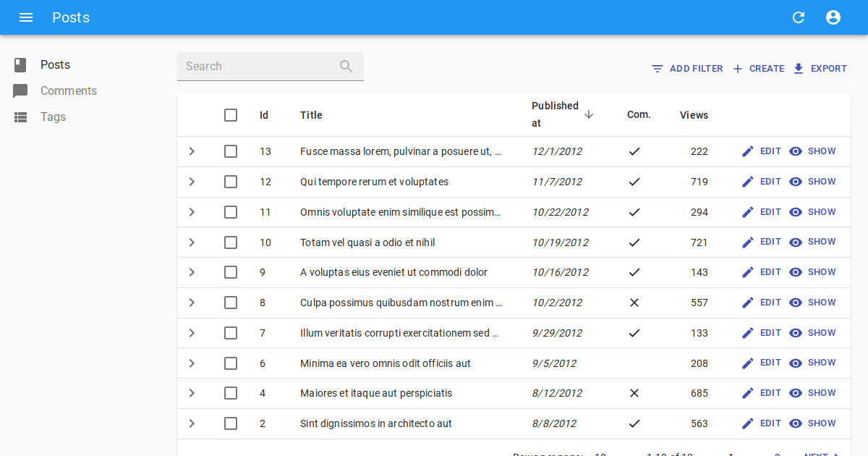This screenshot has width=868, height=456.
Task: Click the Add Filter icon button
Action: click(x=658, y=69)
